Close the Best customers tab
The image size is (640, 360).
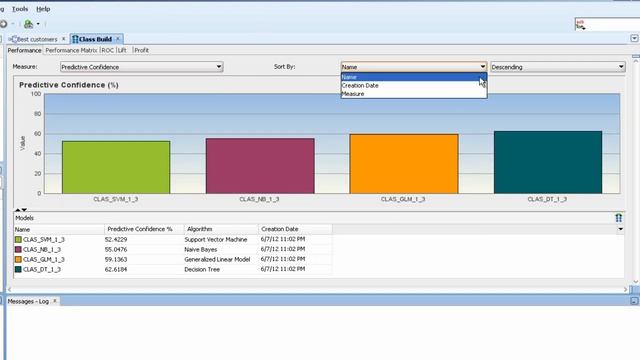pos(63,39)
